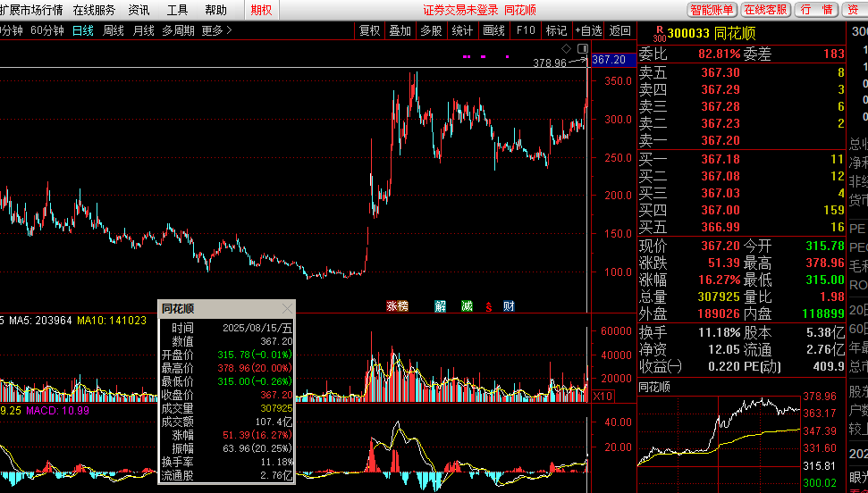Image resolution: width=868 pixels, height=493 pixels.
Task: Click the 总量 307925 value in quote panel
Action: pyautogui.click(x=719, y=297)
